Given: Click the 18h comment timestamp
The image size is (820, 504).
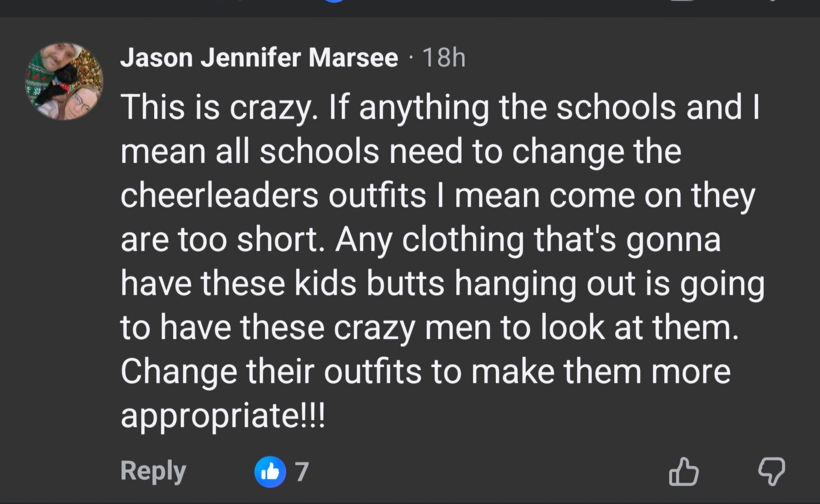Looking at the screenshot, I should [444, 58].
